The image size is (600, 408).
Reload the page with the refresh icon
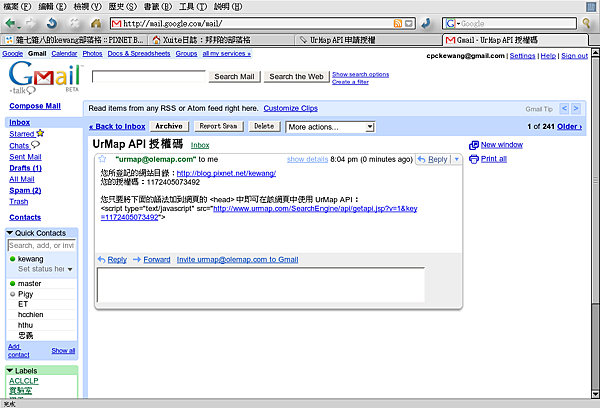[x=52, y=24]
